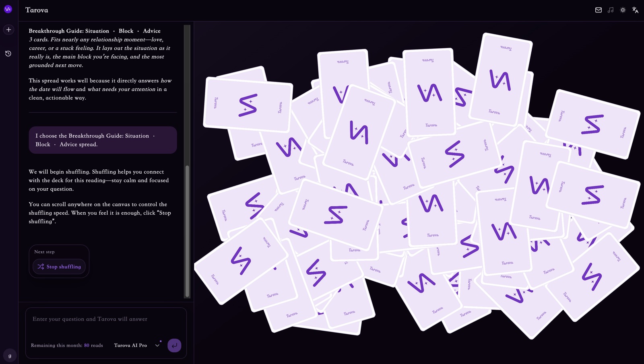
Task: Start a new reading with plus icon
Action: pyautogui.click(x=8, y=30)
